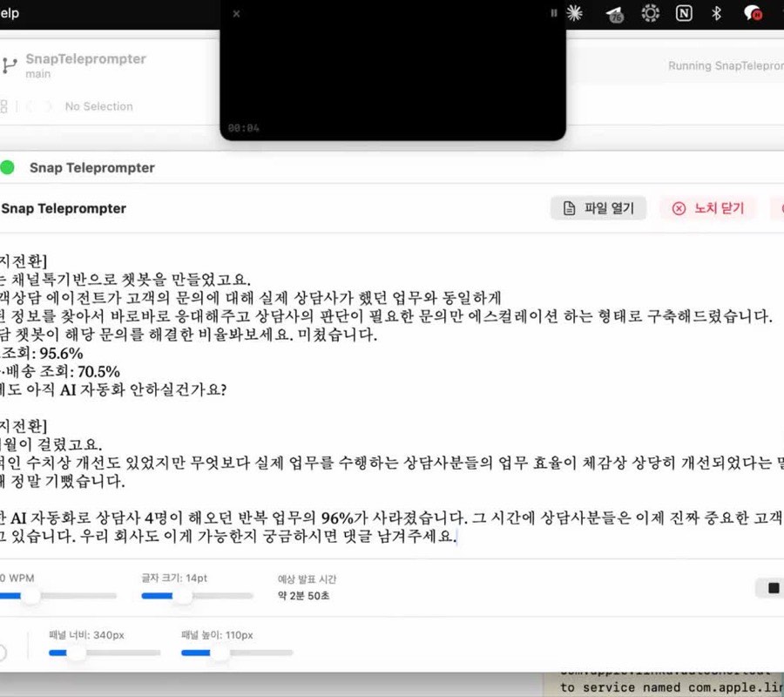Click the 00:04 timer in the notch overlay
Screen dimensions: 784x697
point(244,128)
